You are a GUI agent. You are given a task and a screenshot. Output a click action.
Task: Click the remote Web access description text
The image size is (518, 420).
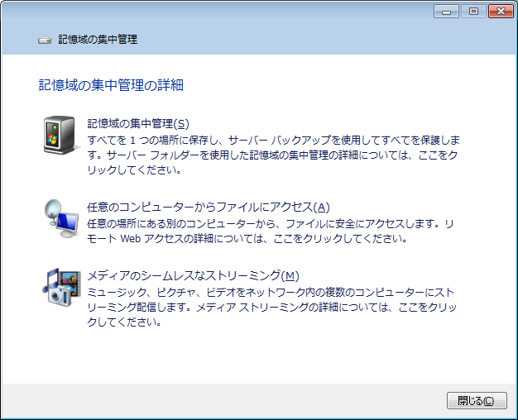[271, 231]
